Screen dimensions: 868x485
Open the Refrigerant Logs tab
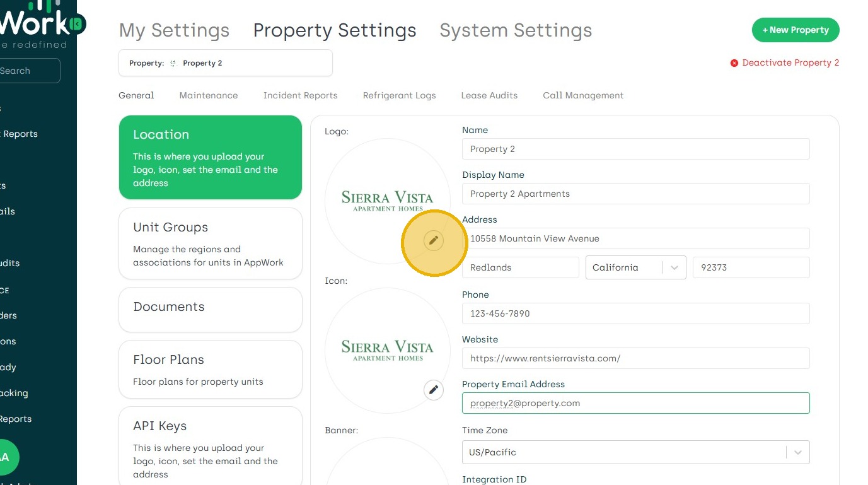[x=399, y=95]
